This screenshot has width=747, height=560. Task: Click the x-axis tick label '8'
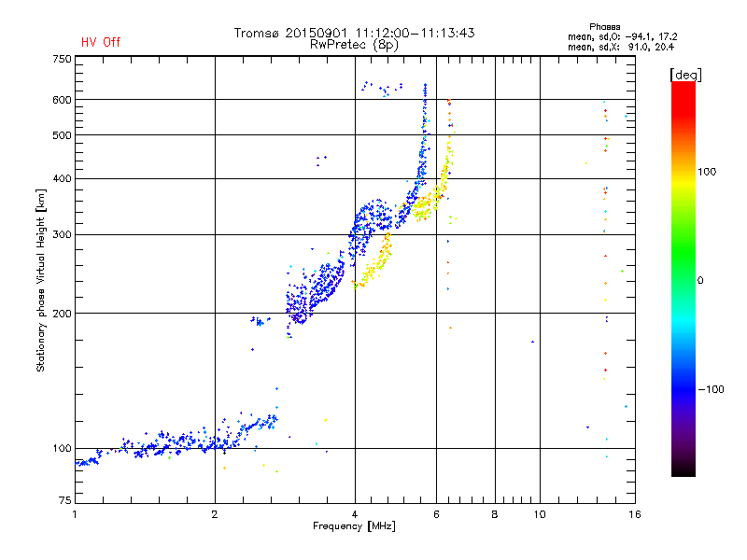pyautogui.click(x=495, y=514)
